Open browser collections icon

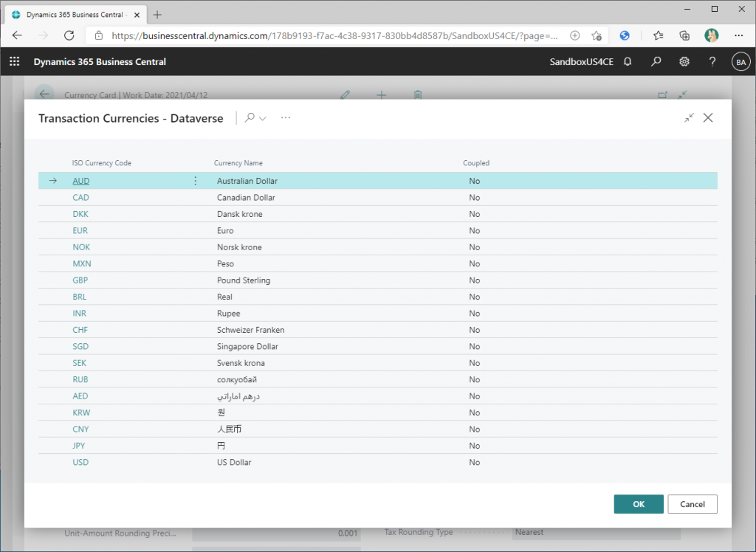[684, 35]
